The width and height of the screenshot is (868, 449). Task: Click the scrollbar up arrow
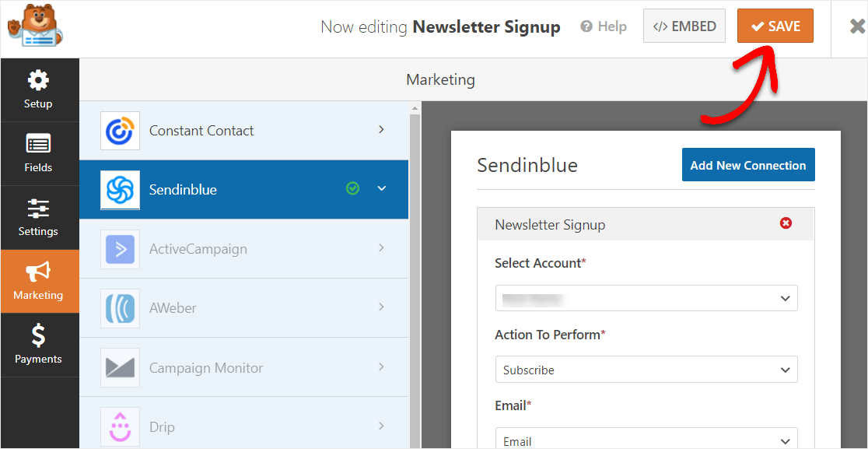tap(415, 107)
